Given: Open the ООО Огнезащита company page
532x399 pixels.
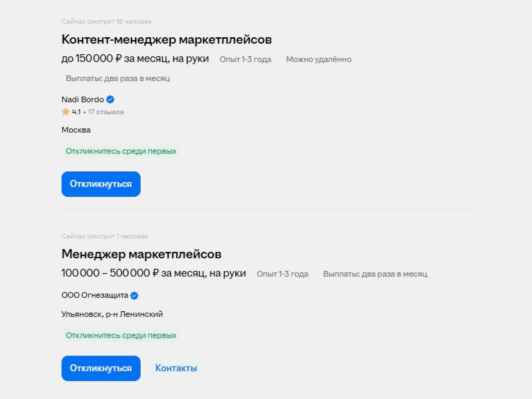Looking at the screenshot, I should point(95,295).
